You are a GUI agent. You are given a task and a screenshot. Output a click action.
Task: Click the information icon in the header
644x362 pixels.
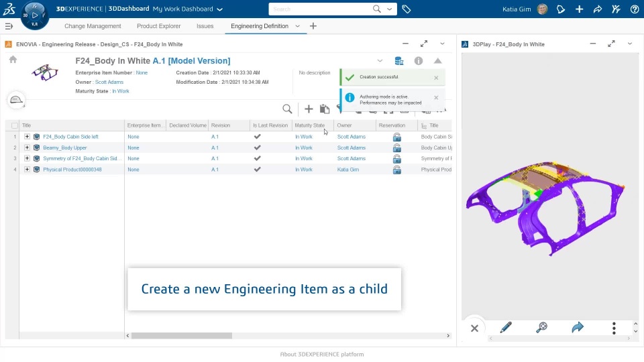tap(419, 61)
